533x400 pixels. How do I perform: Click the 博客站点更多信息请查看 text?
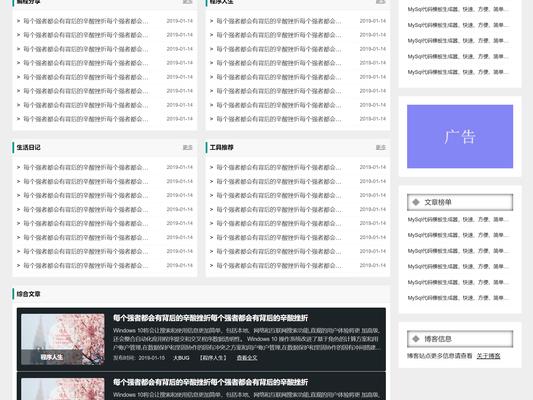click(440, 356)
